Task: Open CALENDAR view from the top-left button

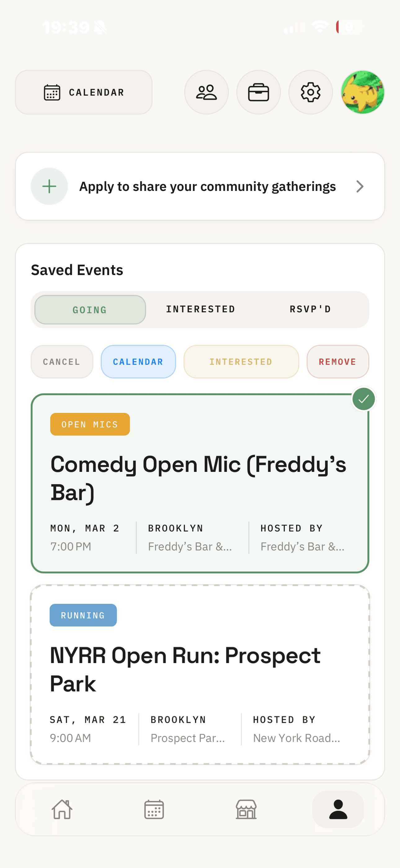Action: click(83, 92)
